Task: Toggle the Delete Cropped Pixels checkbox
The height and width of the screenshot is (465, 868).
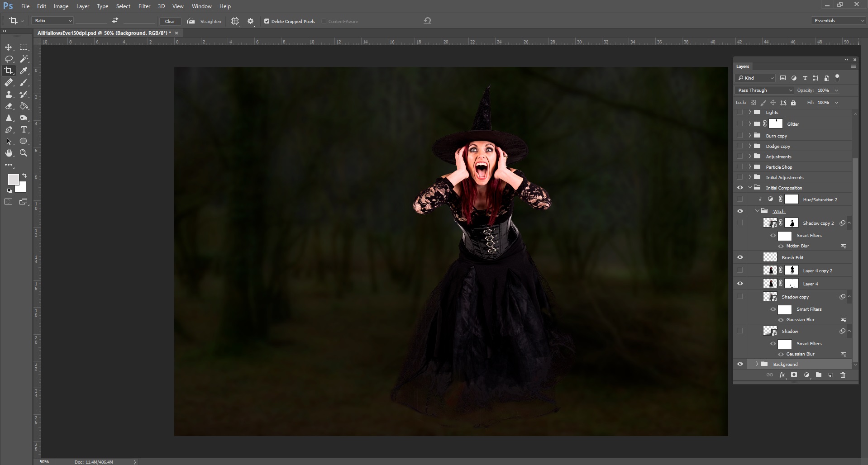Action: (267, 21)
